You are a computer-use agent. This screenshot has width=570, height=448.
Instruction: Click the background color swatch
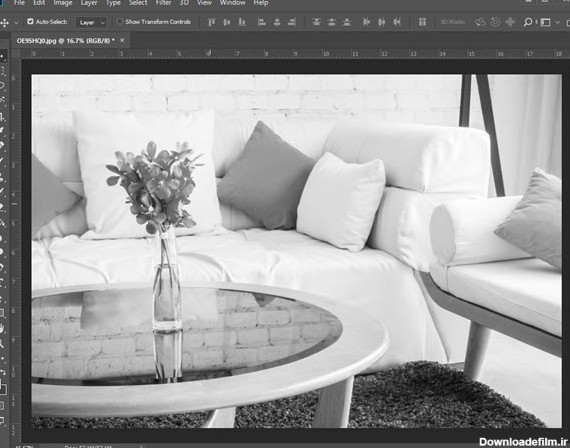(3, 391)
